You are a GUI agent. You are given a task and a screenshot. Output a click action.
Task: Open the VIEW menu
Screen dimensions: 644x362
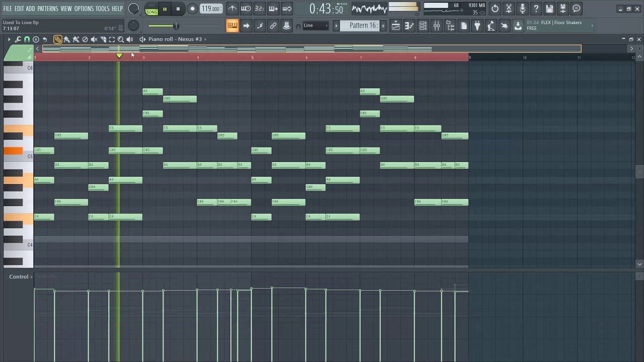click(x=66, y=9)
